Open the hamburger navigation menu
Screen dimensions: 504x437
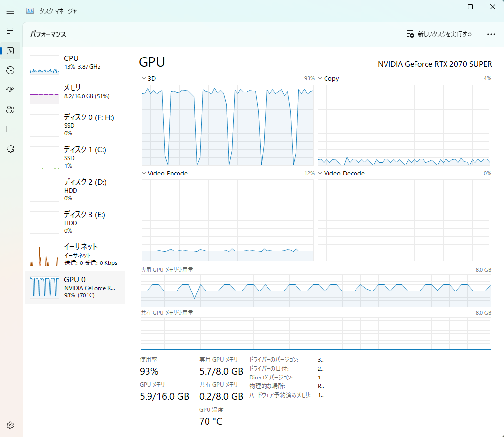pyautogui.click(x=10, y=11)
